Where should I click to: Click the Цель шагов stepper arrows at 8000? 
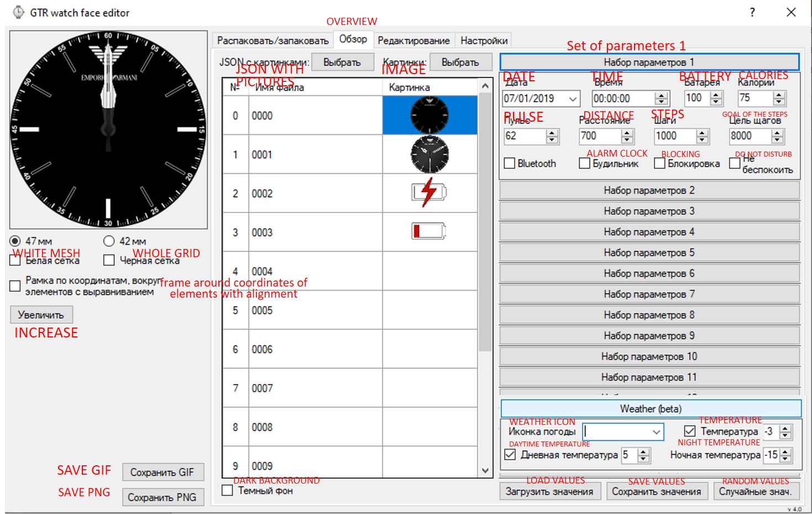778,136
